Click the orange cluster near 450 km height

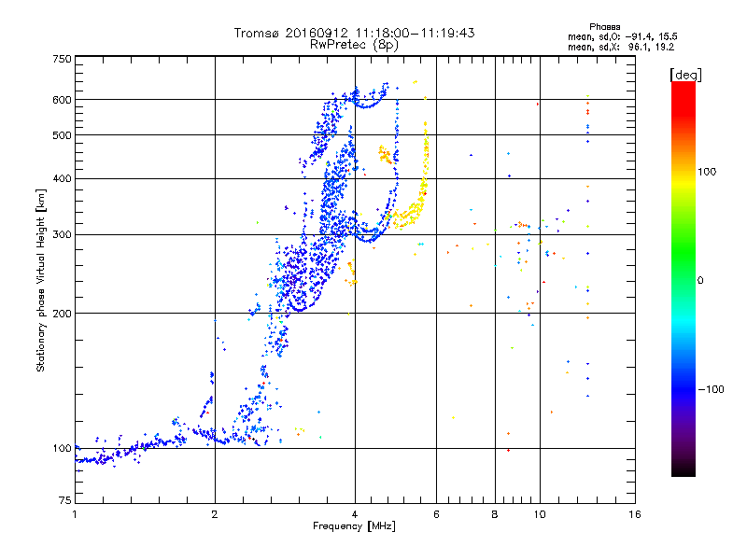(385, 155)
